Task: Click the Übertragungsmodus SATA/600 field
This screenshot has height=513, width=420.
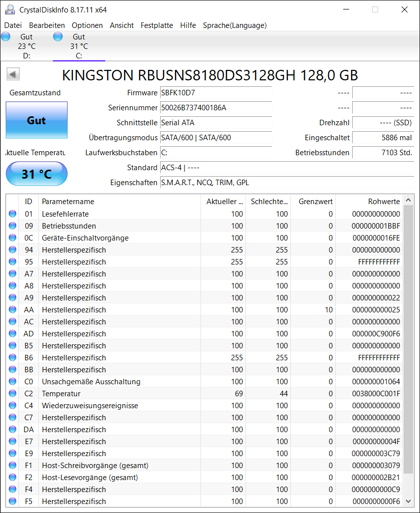Action: click(x=216, y=138)
